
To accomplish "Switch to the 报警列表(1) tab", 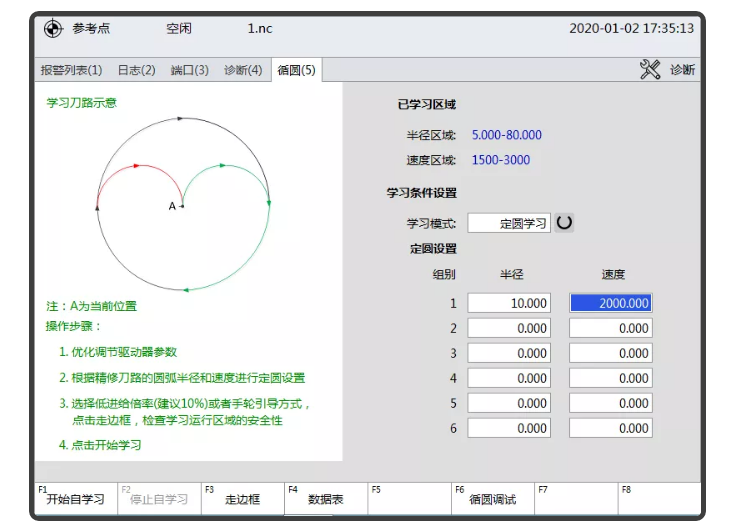I will coord(71,70).
